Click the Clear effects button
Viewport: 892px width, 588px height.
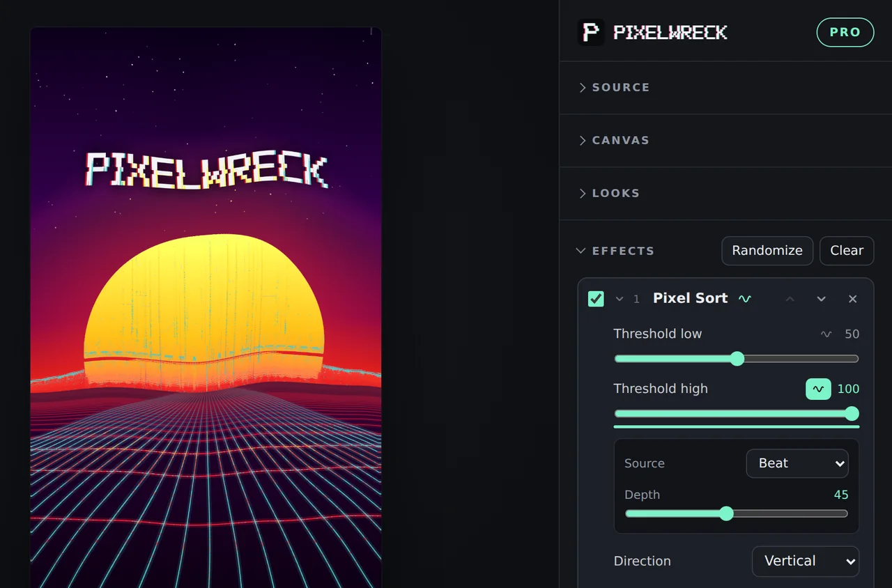tap(847, 251)
